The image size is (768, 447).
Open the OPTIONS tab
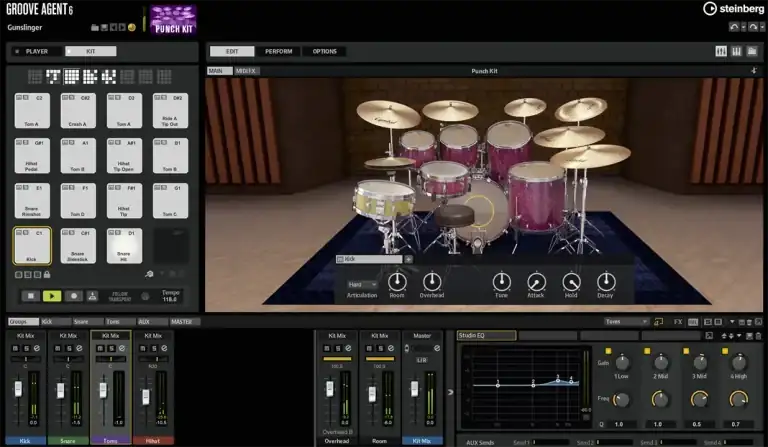tap(324, 51)
